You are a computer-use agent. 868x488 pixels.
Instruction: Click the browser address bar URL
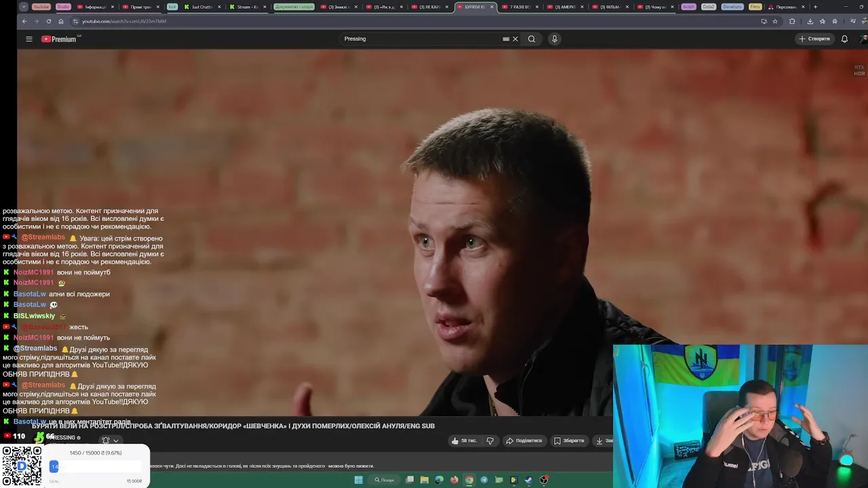124,21
